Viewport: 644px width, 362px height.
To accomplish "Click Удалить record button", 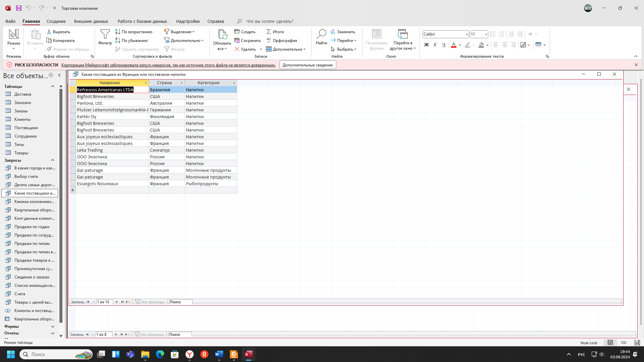I will (x=245, y=49).
